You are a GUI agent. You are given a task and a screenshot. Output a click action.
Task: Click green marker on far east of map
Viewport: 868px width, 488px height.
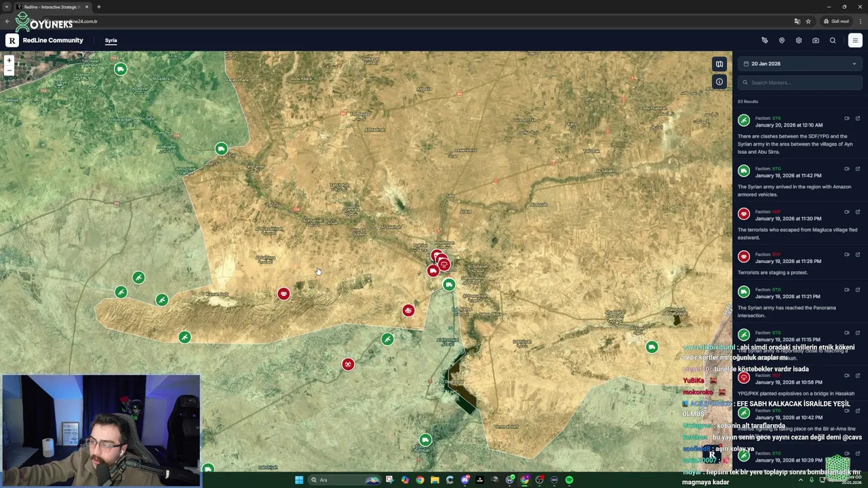(x=652, y=347)
